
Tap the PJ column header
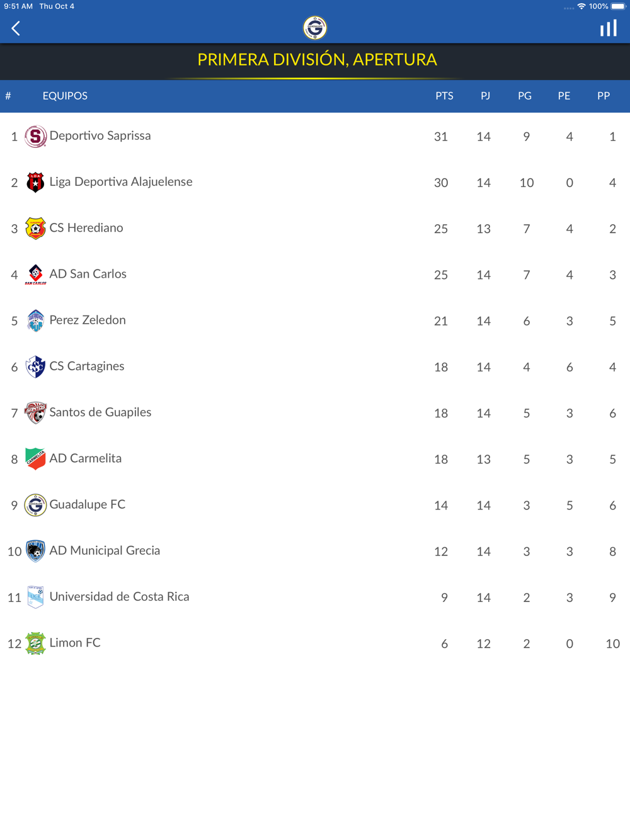click(485, 96)
